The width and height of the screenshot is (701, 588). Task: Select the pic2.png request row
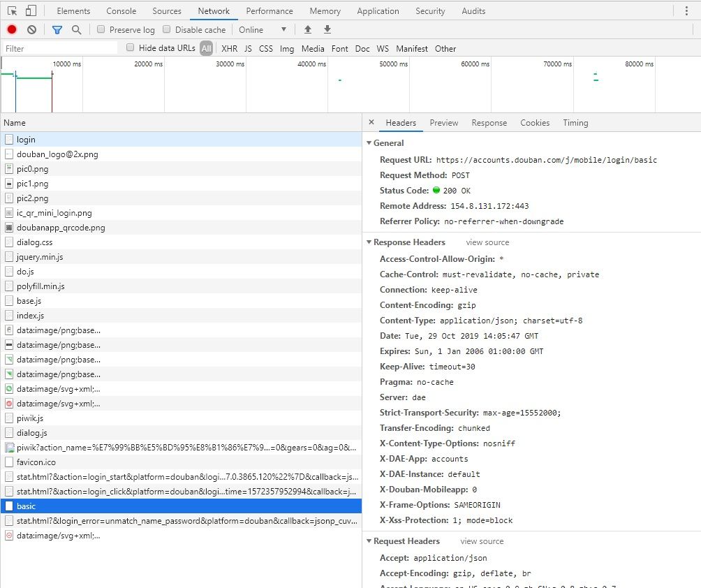[x=181, y=198]
